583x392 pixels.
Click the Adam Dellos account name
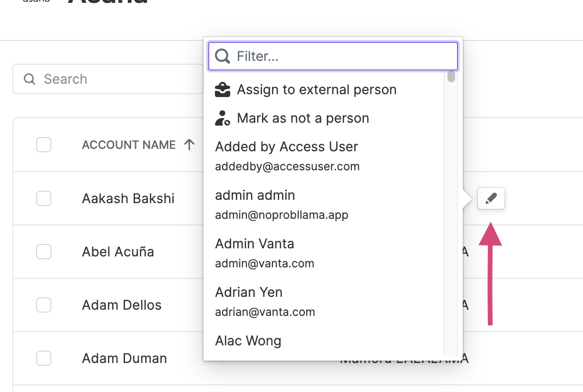[122, 305]
